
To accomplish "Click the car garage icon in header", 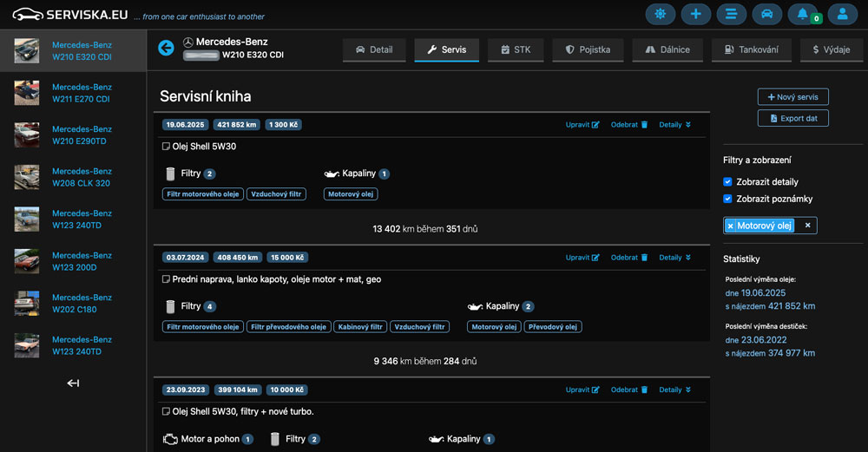I will tap(766, 15).
